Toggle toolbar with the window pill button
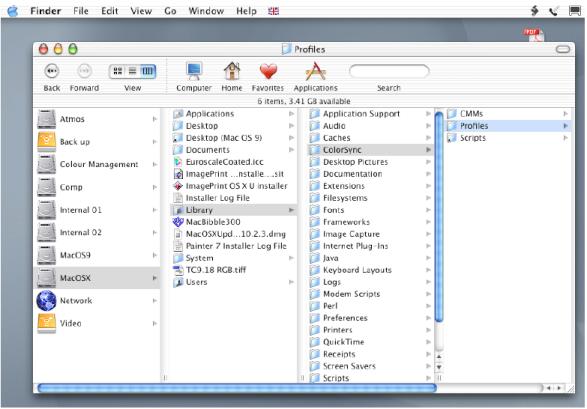The image size is (587, 409). (563, 49)
